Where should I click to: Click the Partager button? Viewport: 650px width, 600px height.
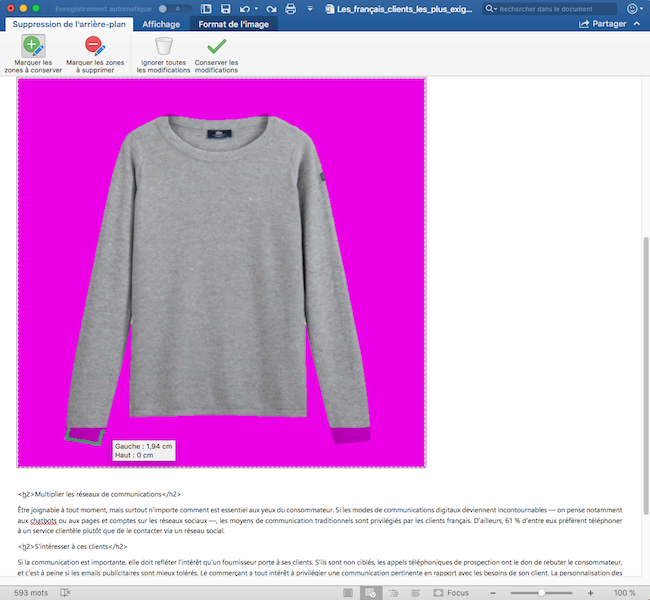tap(603, 24)
